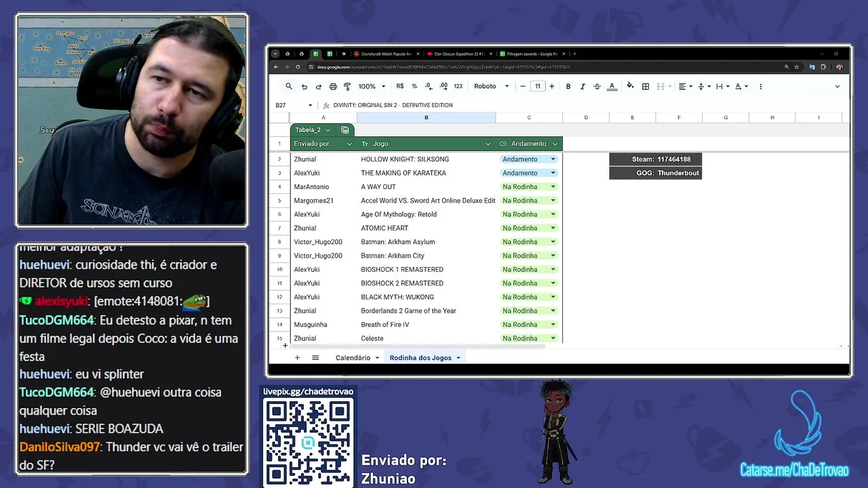Image resolution: width=868 pixels, height=488 pixels.
Task: Open the fill color paint bucket
Action: tap(631, 86)
